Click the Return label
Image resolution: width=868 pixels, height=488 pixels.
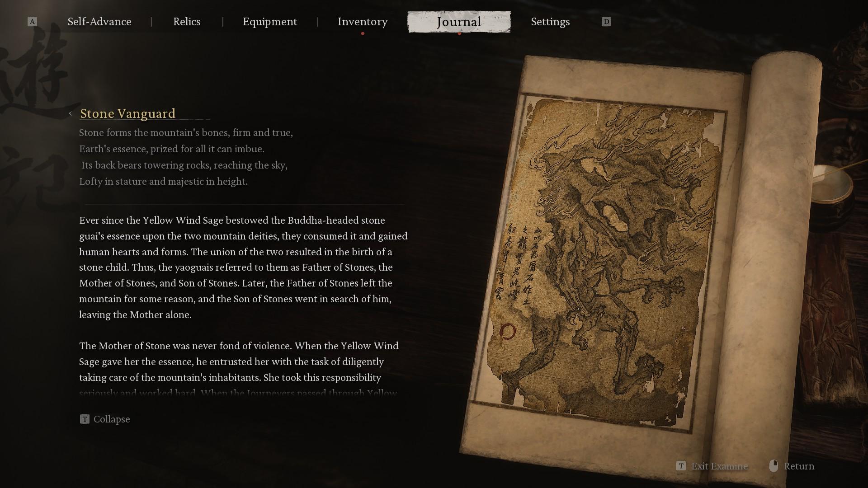(x=799, y=466)
